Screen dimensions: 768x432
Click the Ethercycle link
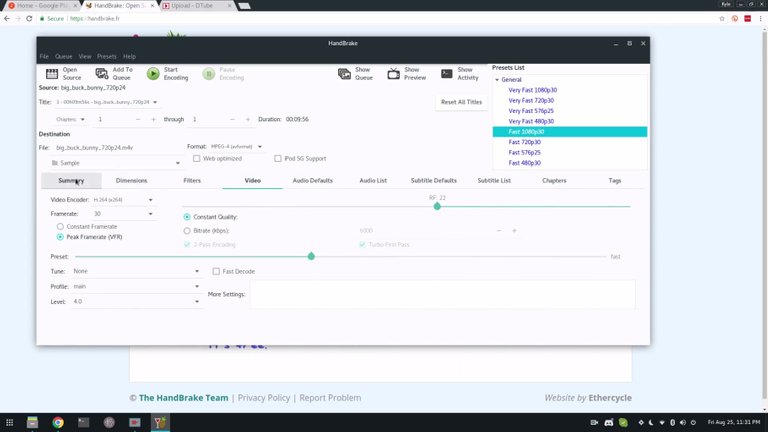tap(610, 398)
